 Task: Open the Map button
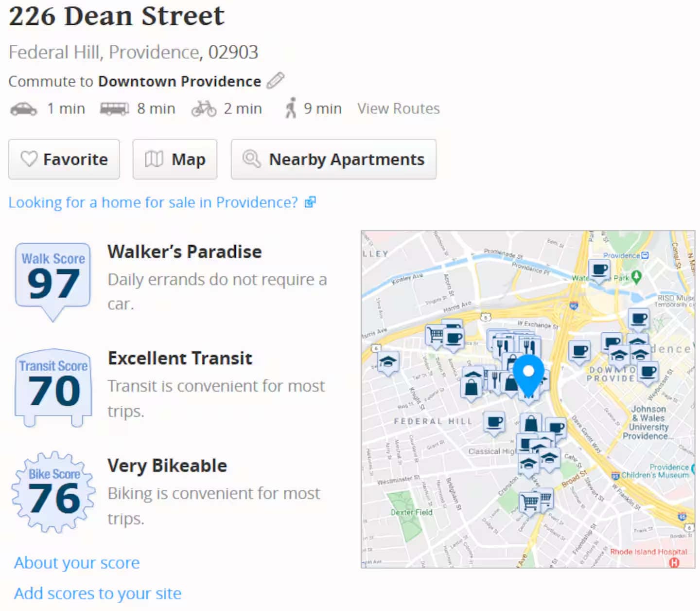pos(175,160)
